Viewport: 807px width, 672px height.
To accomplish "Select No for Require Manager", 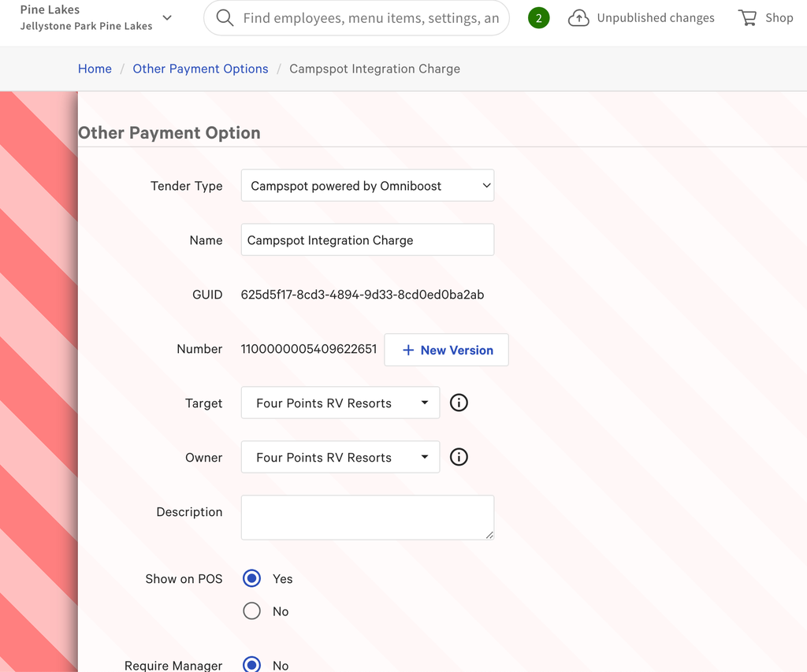I will tap(252, 665).
